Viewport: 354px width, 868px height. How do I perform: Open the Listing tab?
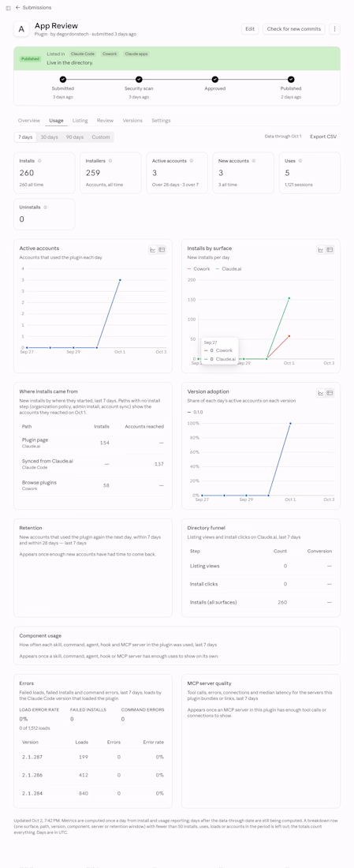click(80, 120)
